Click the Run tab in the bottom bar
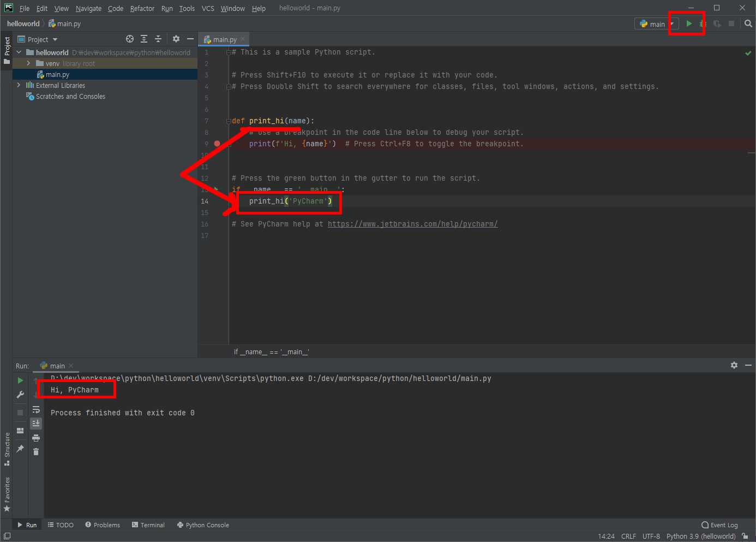The height and width of the screenshot is (542, 756). tap(27, 525)
